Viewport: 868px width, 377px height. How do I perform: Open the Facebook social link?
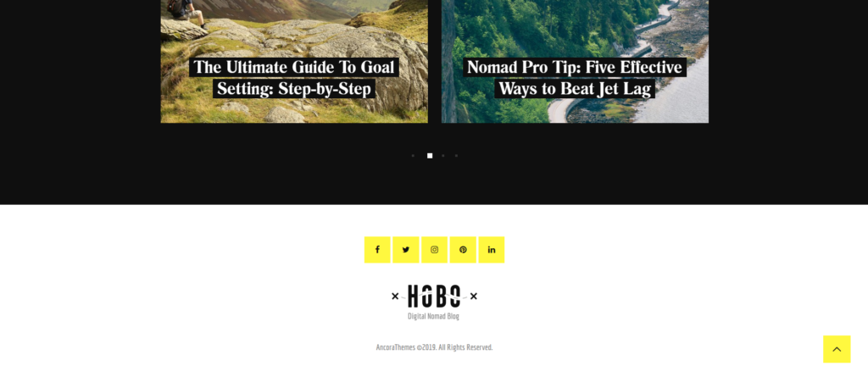click(x=377, y=250)
